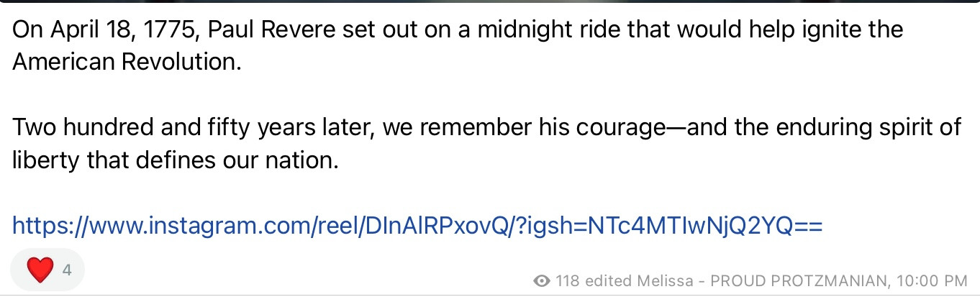Open the Instagram reel link
This screenshot has height=302, width=980.
click(417, 226)
